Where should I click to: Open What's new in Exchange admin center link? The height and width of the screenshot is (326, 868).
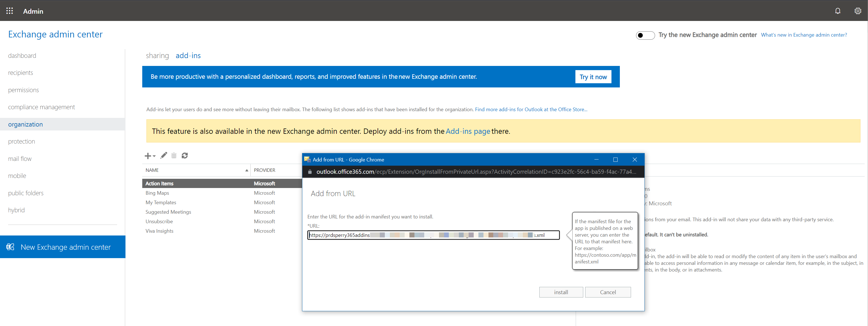[x=804, y=35]
